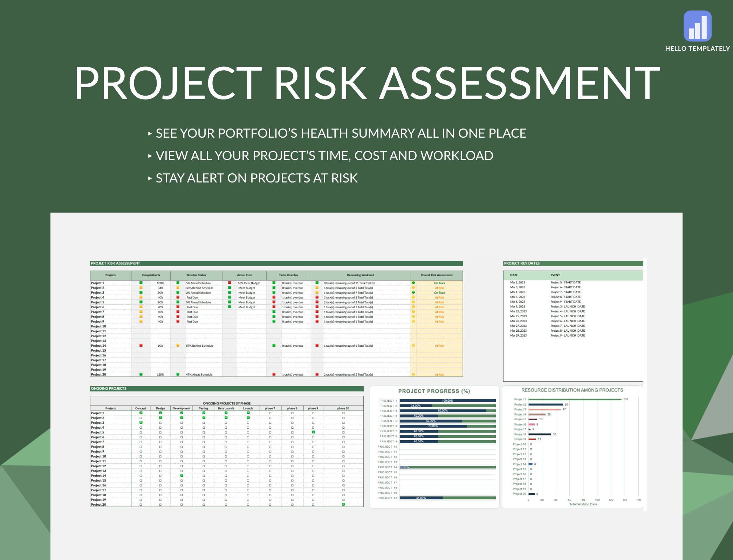Click the red Remaining Workload icon for Project 4
The height and width of the screenshot is (560, 733).
(317, 297)
